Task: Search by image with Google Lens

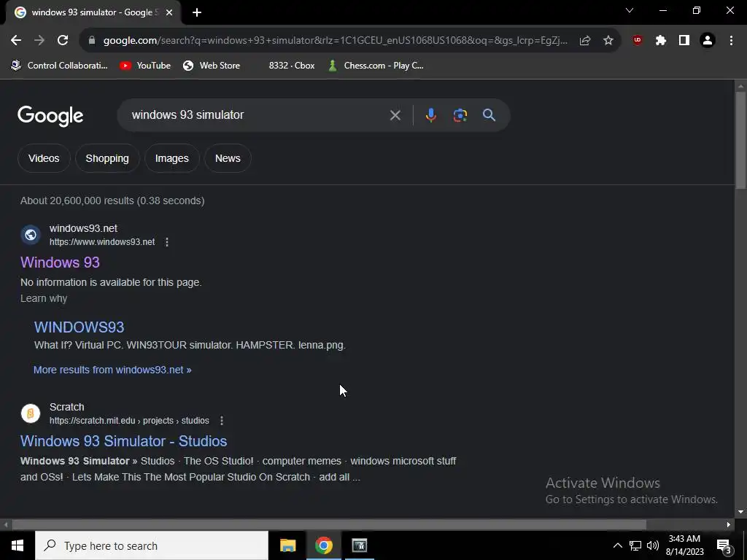Action: coord(460,115)
